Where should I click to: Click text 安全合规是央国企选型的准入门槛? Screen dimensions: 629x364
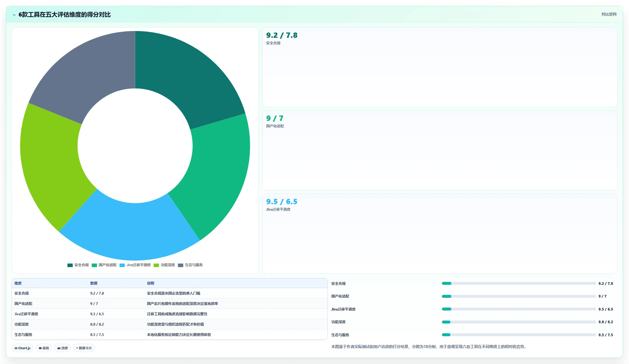174,293
